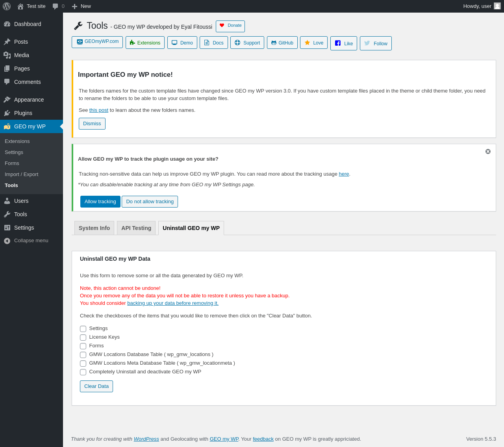Click the Twitter bird Follow icon
The image size is (504, 447).
tap(367, 43)
